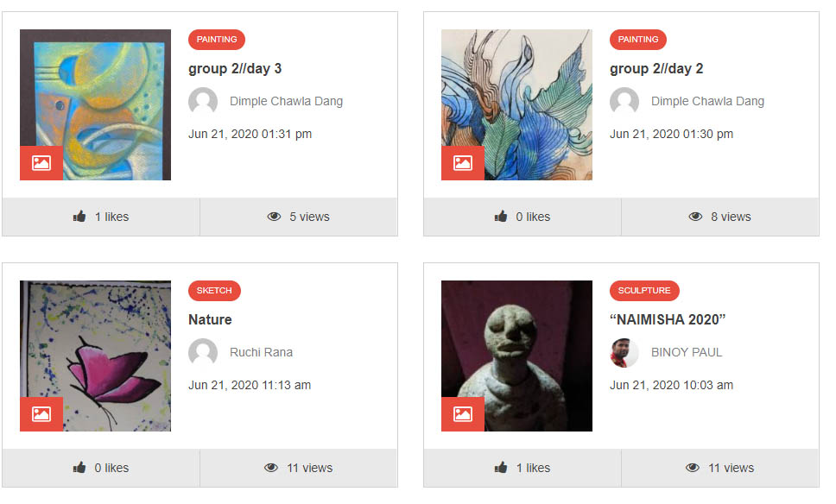Image resolution: width=836 pixels, height=504 pixels.
Task: Open the group 2//day 2 post title
Action: pos(656,69)
